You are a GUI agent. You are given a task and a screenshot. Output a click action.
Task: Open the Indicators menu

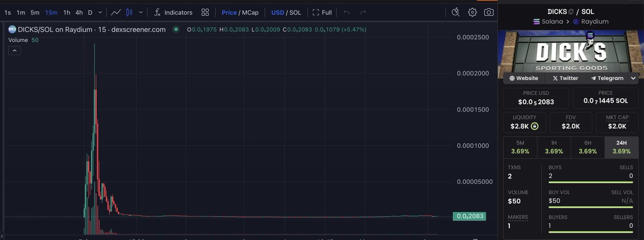coord(173,12)
